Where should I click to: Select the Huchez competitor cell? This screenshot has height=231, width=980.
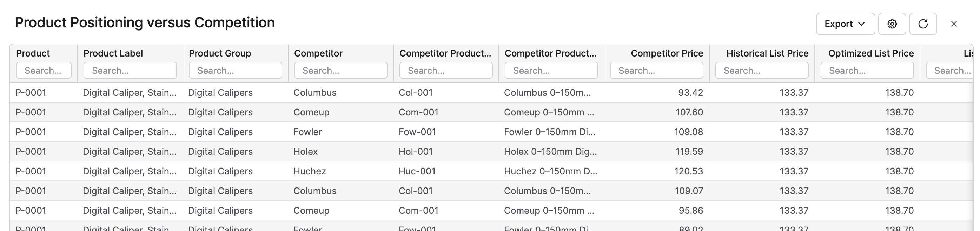310,171
